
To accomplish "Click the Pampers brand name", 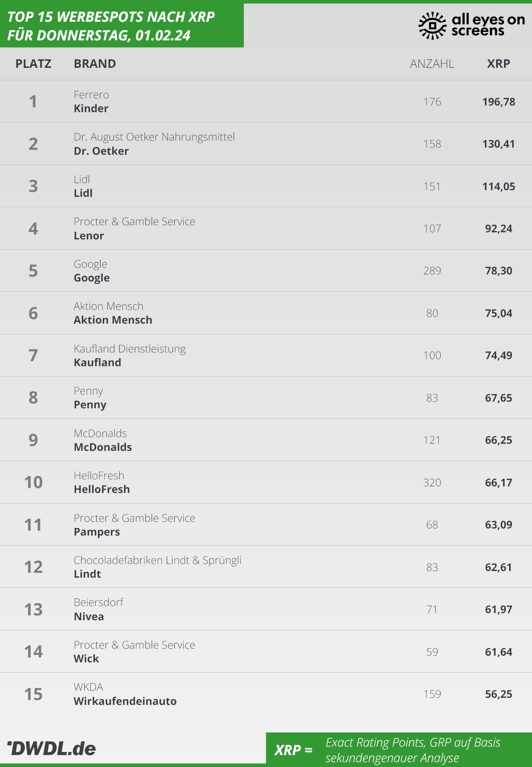I will click(x=97, y=532).
